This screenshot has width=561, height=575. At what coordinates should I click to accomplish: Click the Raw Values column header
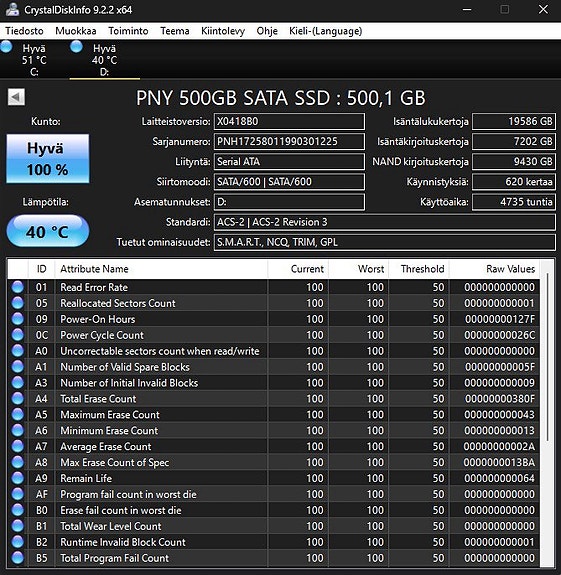495,269
